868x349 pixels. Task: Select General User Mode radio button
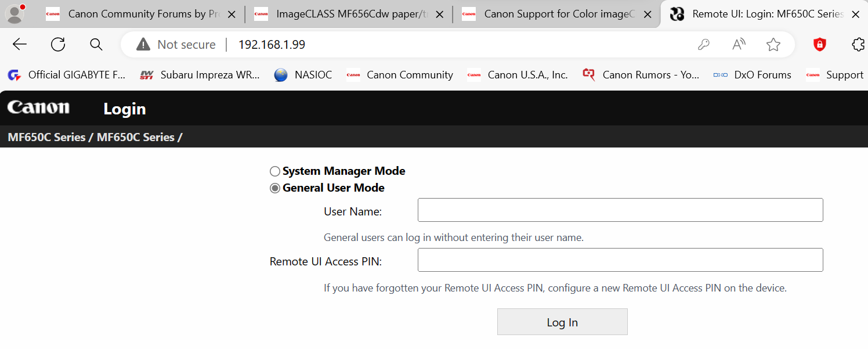[275, 188]
